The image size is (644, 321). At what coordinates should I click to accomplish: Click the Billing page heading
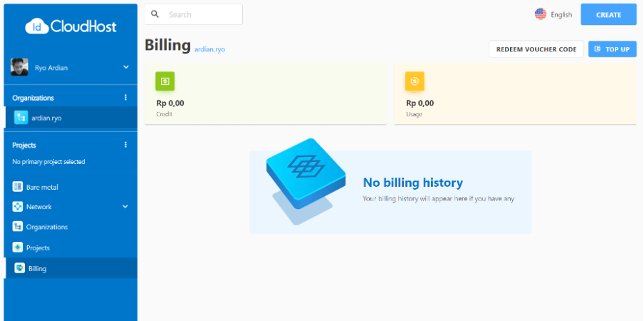[167, 45]
